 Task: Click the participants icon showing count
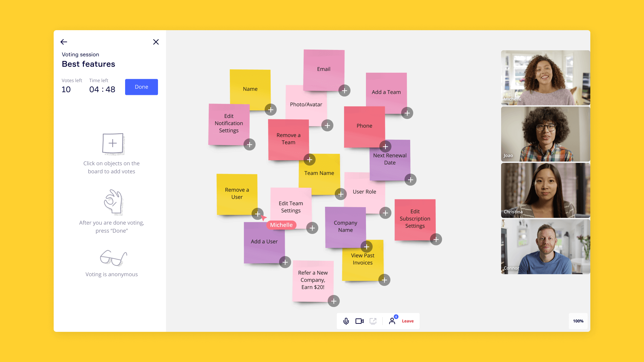point(392,321)
